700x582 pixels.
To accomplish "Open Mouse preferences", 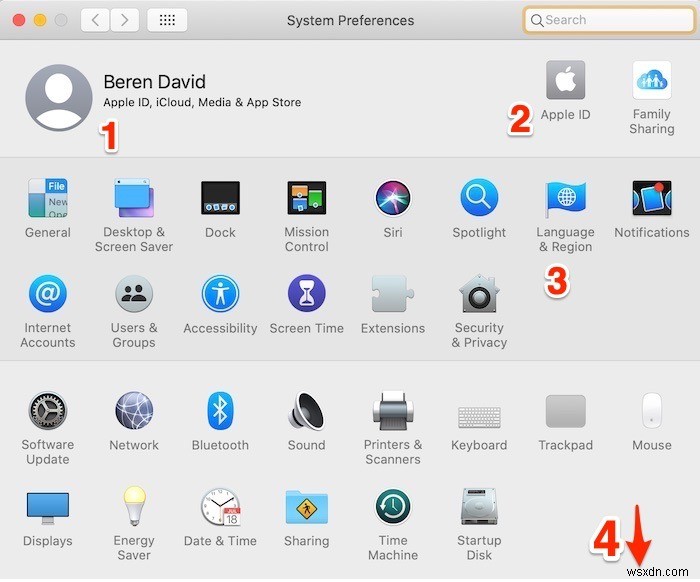I will (x=652, y=411).
